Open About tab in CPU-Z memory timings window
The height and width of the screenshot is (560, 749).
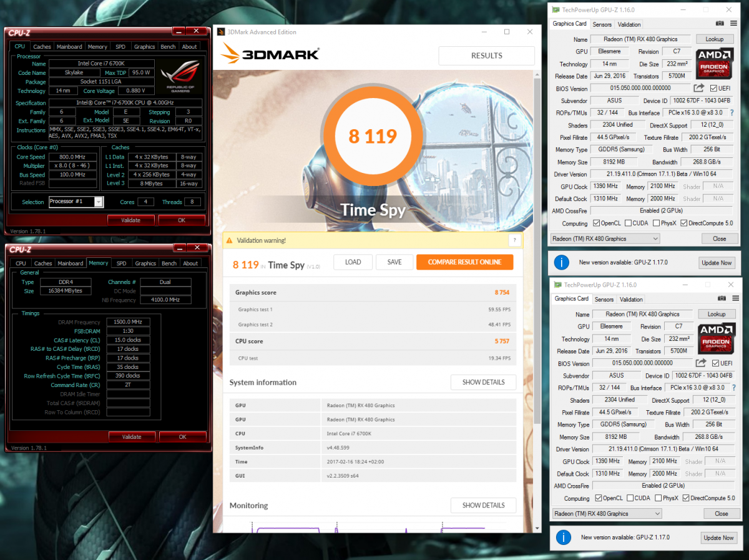(190, 263)
